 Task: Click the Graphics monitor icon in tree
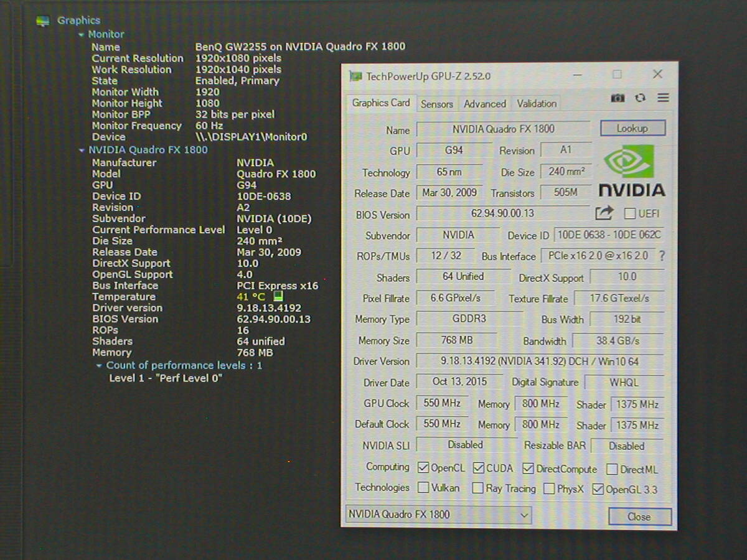click(x=42, y=21)
